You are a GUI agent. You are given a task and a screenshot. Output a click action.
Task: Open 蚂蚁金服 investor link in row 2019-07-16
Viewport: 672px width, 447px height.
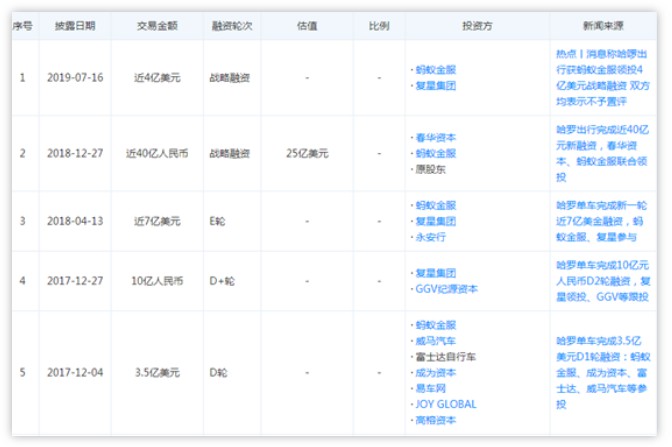435,70
